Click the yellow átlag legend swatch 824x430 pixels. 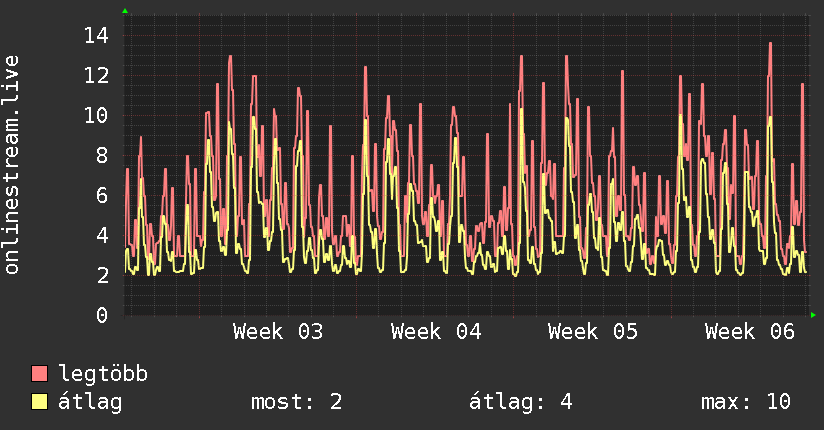[39, 402]
